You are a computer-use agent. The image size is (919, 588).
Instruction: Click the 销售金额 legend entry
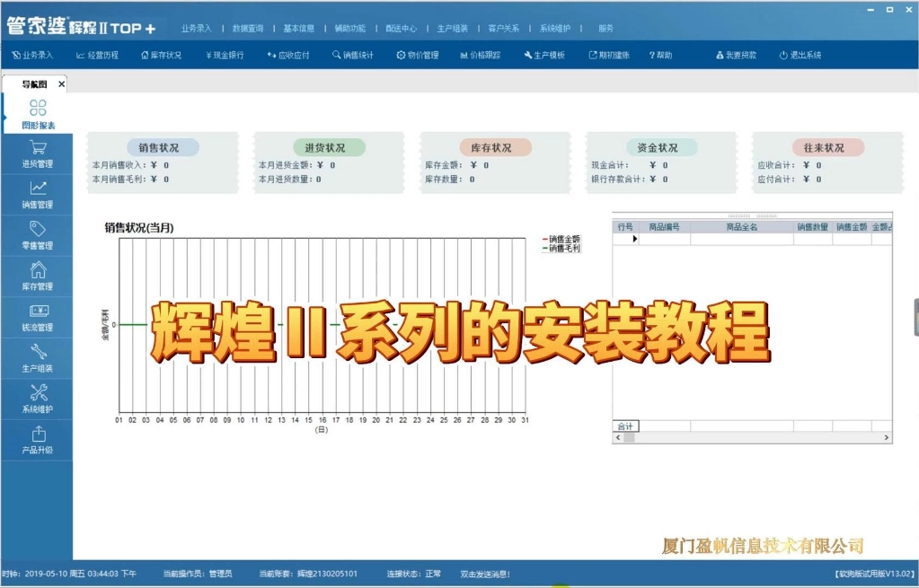pos(562,239)
